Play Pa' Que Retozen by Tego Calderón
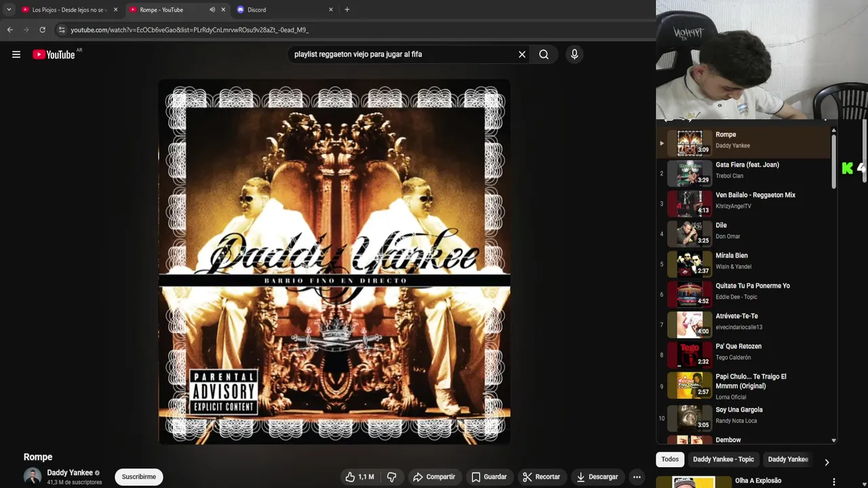Image resolution: width=868 pixels, height=488 pixels. tap(744, 354)
